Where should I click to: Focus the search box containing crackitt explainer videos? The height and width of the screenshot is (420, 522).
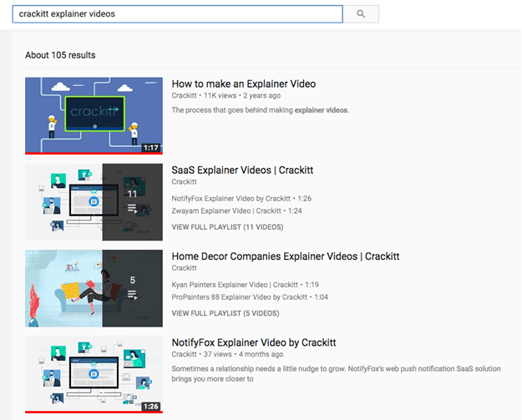(x=177, y=14)
